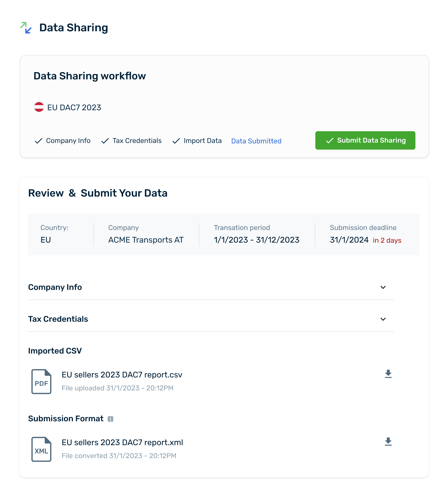Click 'File uploaded 31/1/2023 - 20:12PM' text
The width and height of the screenshot is (448, 496).
(117, 388)
